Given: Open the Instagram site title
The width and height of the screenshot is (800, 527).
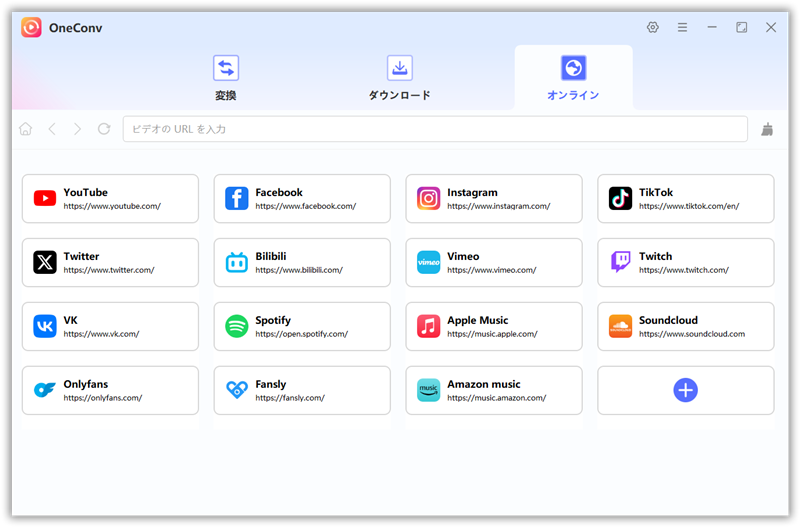Looking at the screenshot, I should tap(472, 192).
